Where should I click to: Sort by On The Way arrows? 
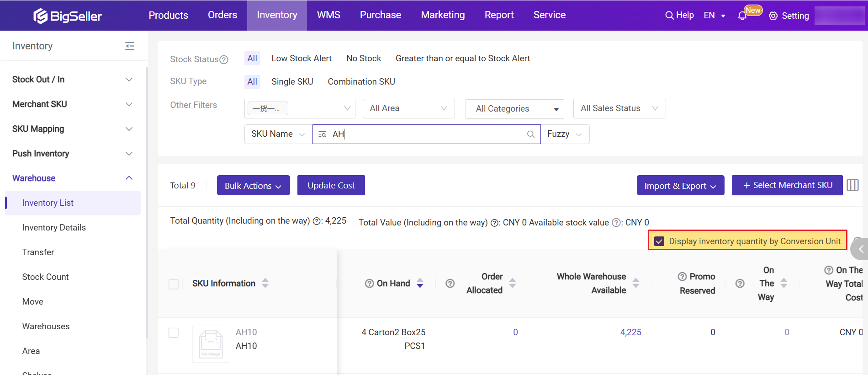[x=784, y=283]
